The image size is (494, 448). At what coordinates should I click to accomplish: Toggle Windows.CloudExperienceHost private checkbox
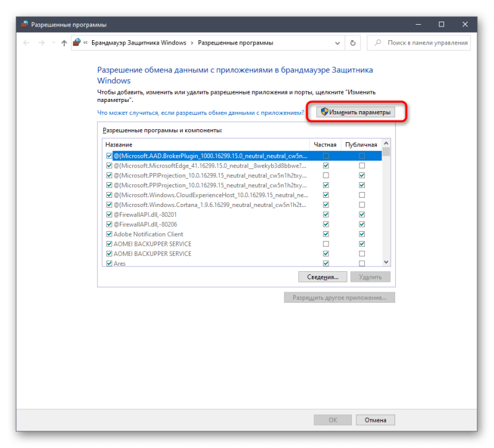click(326, 195)
